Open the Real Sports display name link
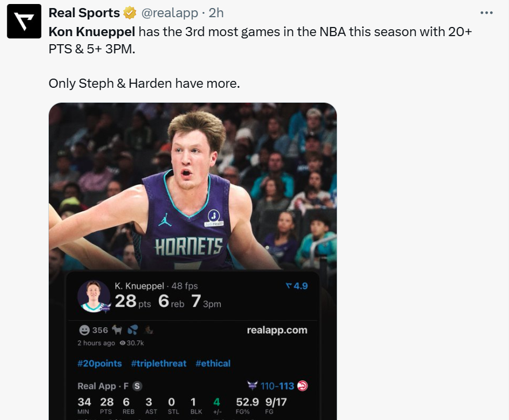 [x=84, y=13]
